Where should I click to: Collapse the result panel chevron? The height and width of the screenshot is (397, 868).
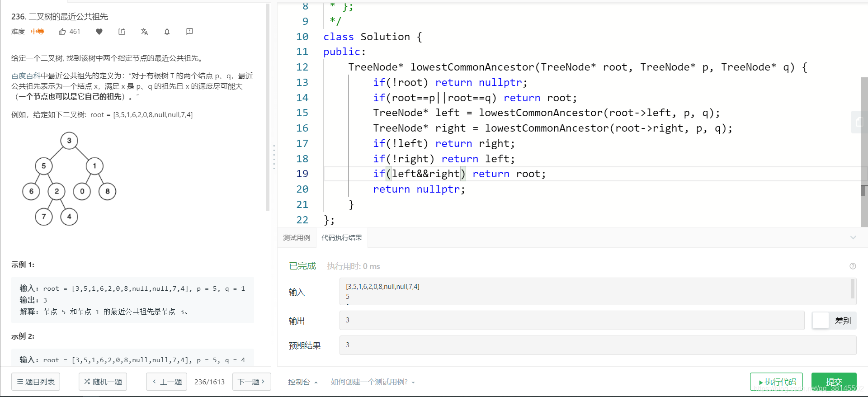(x=853, y=237)
